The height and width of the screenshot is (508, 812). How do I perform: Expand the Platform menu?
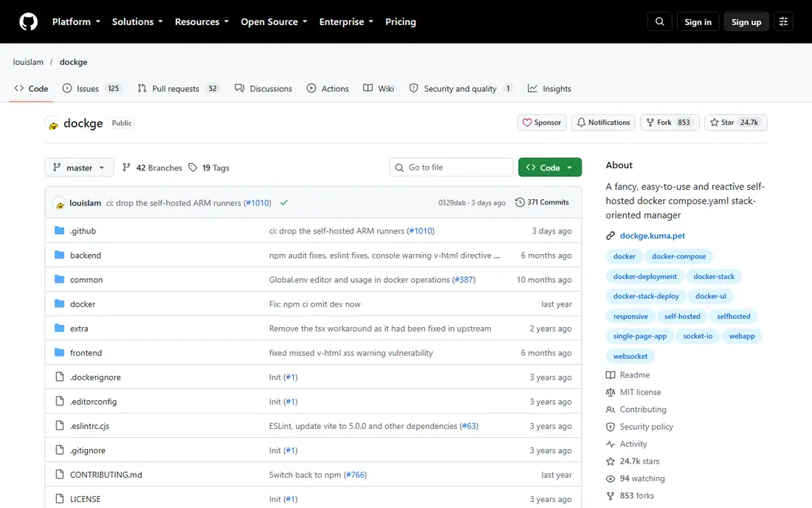click(x=76, y=21)
